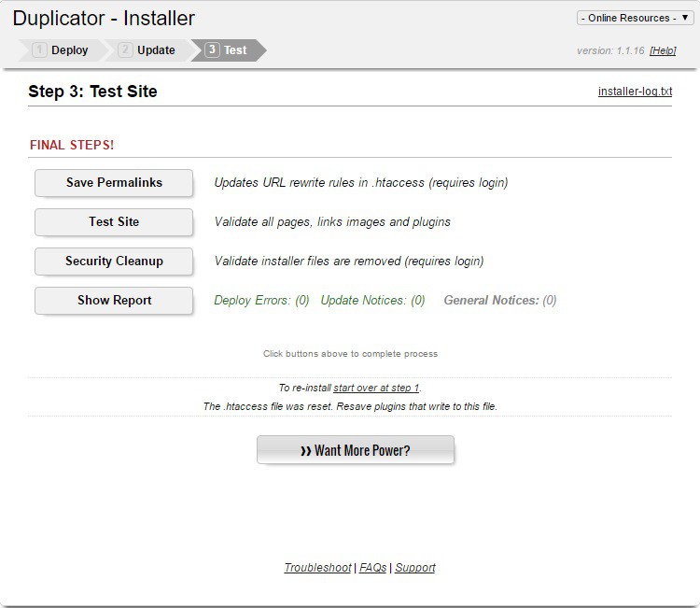Click the version: 1.1.16 text
Screen dimensions: 700x608
(610, 50)
